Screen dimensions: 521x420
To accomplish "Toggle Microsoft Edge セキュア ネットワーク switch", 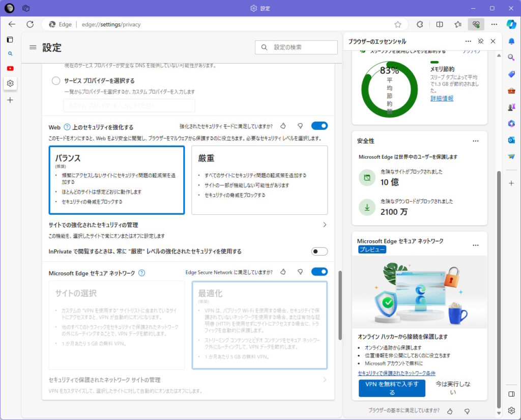I will coord(320,272).
